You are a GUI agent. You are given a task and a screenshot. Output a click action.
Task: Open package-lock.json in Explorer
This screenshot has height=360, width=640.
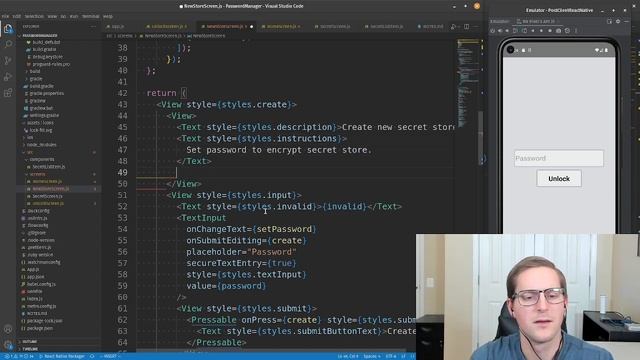pos(42,321)
